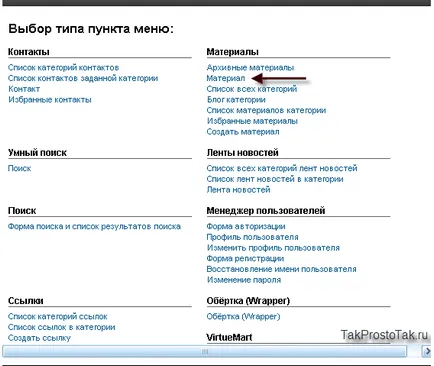Open 'Форма авторизации' menu type
The width and height of the screenshot is (434, 366).
pyautogui.click(x=246, y=226)
